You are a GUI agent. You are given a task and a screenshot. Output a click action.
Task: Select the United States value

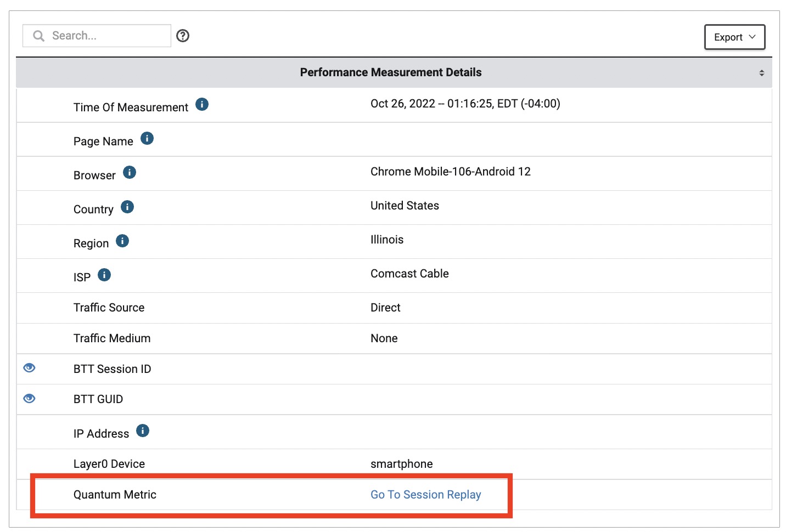[405, 206]
